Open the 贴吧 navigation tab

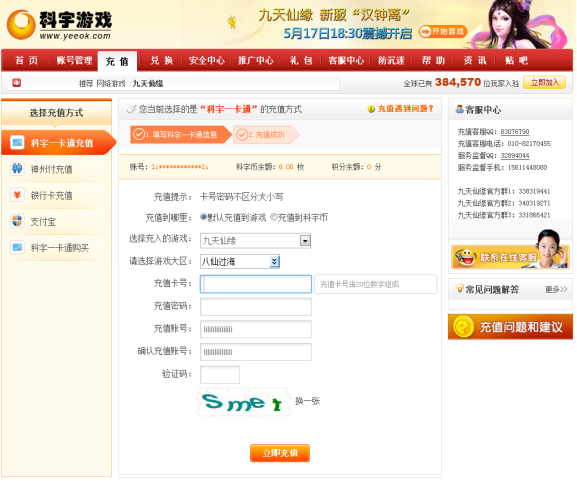pyautogui.click(x=516, y=60)
